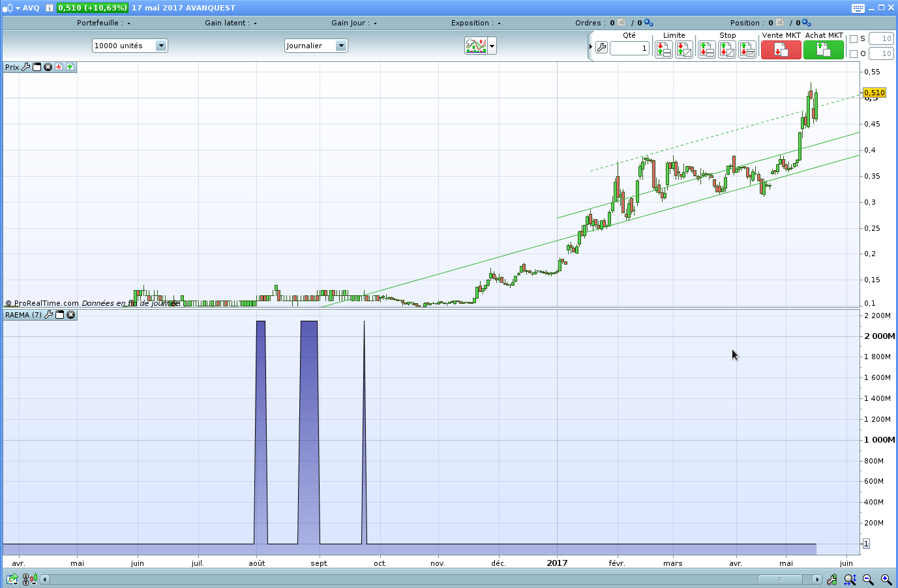Open the Prix panel wrench settings
The image size is (898, 588).
26,67
